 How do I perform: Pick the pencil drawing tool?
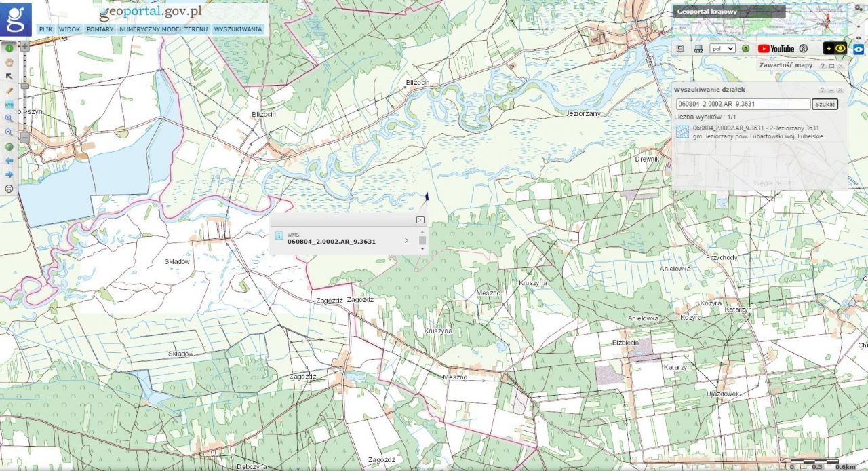coord(9,90)
